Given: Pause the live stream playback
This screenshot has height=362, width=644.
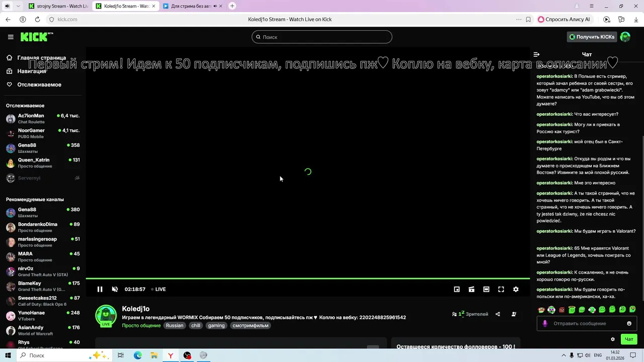Looking at the screenshot, I should tap(100, 289).
